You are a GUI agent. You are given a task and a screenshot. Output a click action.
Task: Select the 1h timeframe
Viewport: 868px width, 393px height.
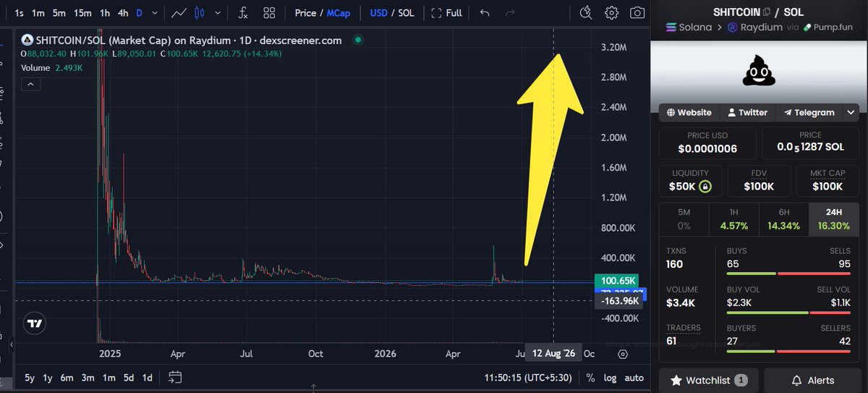pos(105,13)
